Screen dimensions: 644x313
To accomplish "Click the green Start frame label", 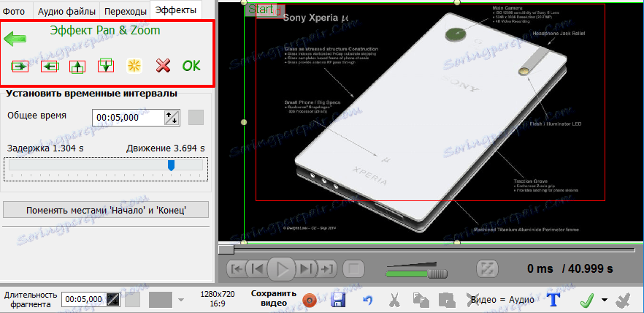I will (261, 9).
